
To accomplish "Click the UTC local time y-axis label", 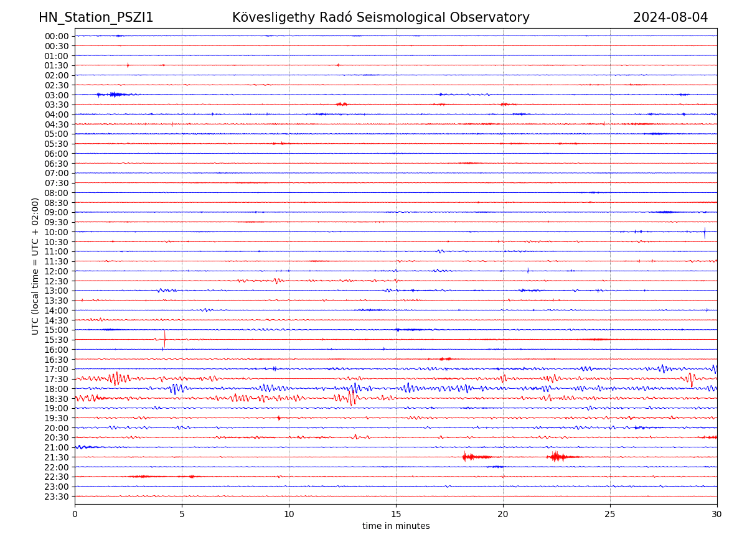I will click(35, 266).
